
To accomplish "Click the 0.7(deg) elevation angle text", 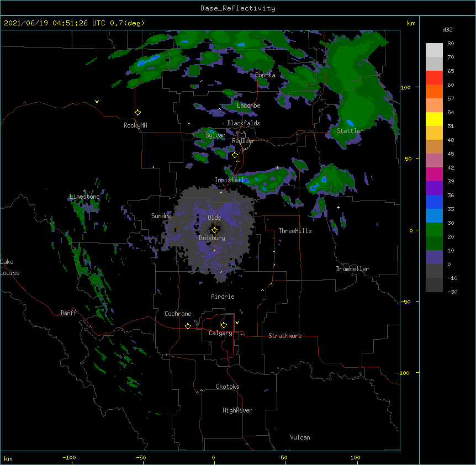I will click(127, 23).
